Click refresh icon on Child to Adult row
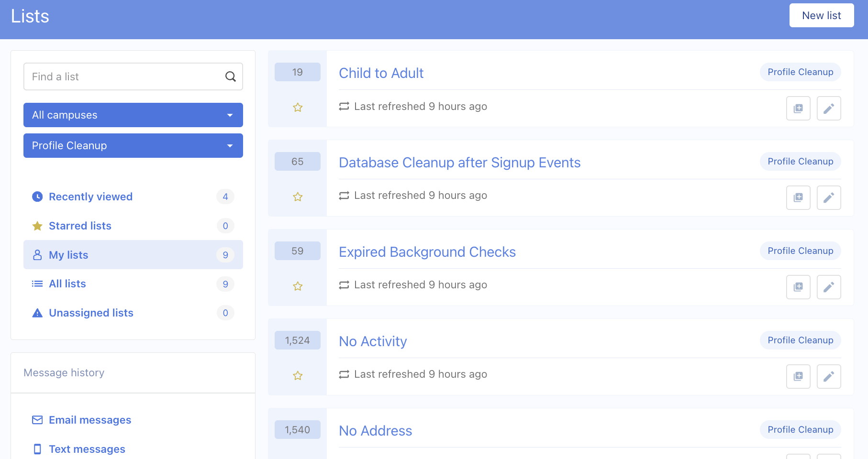The image size is (868, 459). [344, 106]
